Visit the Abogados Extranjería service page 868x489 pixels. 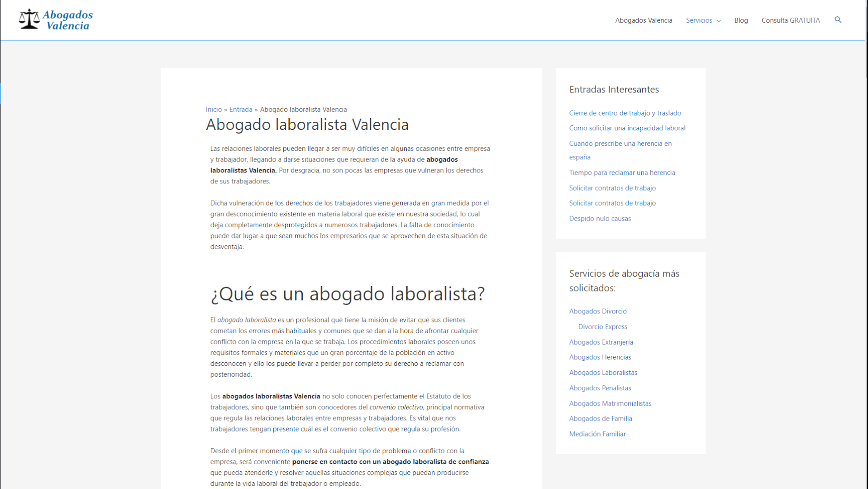[601, 342]
